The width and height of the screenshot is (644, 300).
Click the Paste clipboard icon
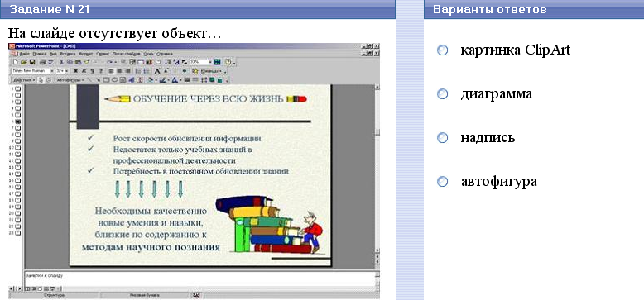79,62
